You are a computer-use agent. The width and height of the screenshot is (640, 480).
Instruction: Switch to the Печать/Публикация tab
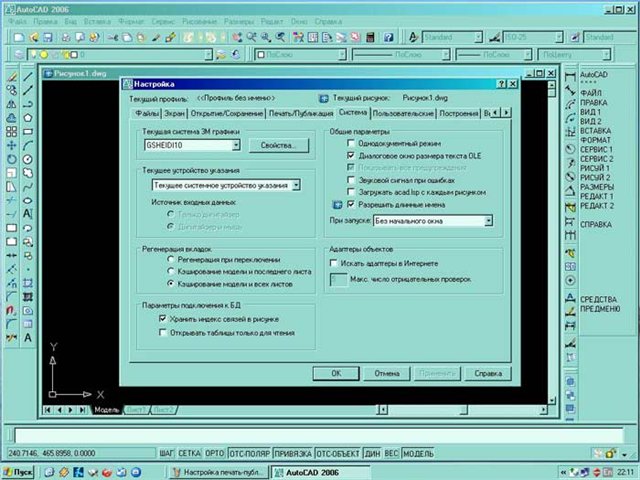(x=301, y=113)
